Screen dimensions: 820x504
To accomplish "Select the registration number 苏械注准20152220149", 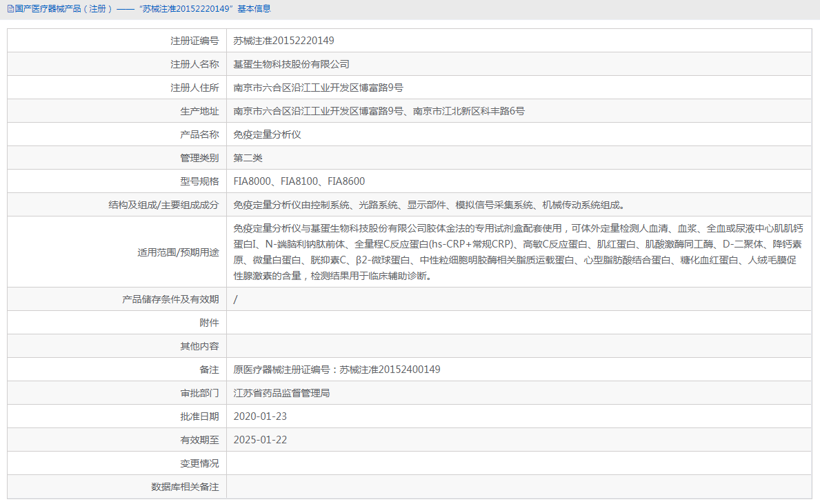I will point(283,41).
